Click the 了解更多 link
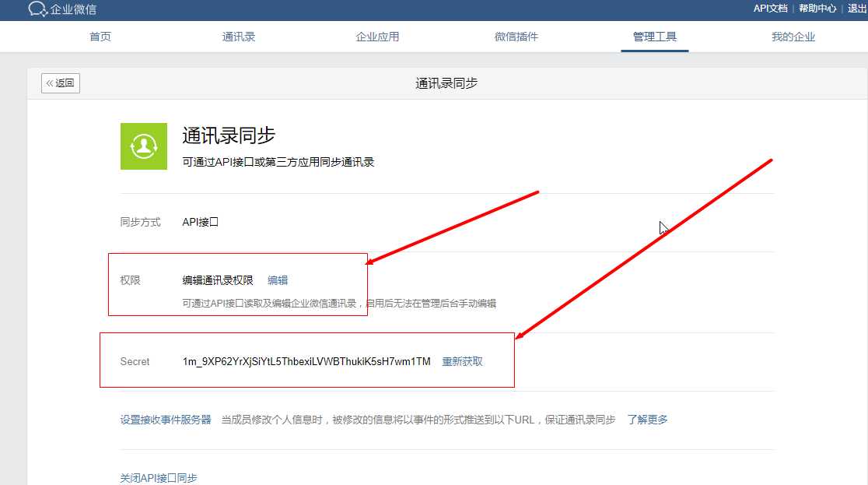Image resolution: width=868 pixels, height=485 pixels. 647,420
